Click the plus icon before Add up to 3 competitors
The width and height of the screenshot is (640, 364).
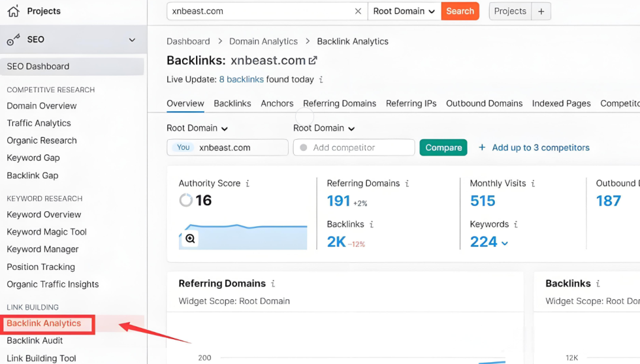[x=482, y=147]
